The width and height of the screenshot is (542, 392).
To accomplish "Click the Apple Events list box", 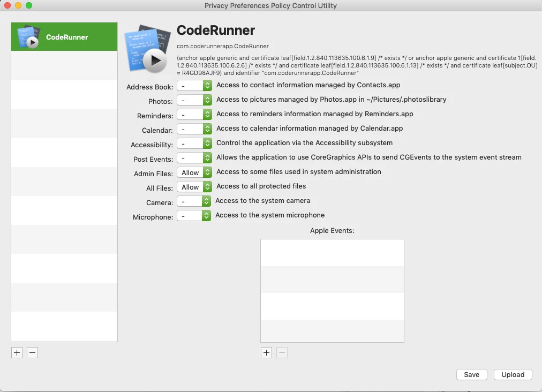I will click(332, 291).
